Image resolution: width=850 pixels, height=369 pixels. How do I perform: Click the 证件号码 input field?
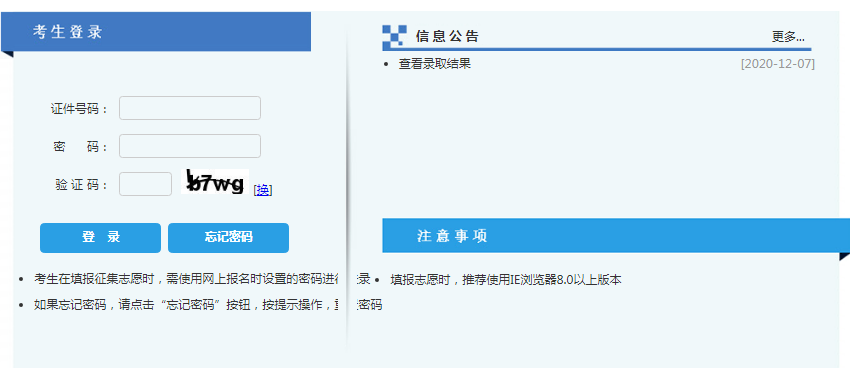pyautogui.click(x=190, y=108)
